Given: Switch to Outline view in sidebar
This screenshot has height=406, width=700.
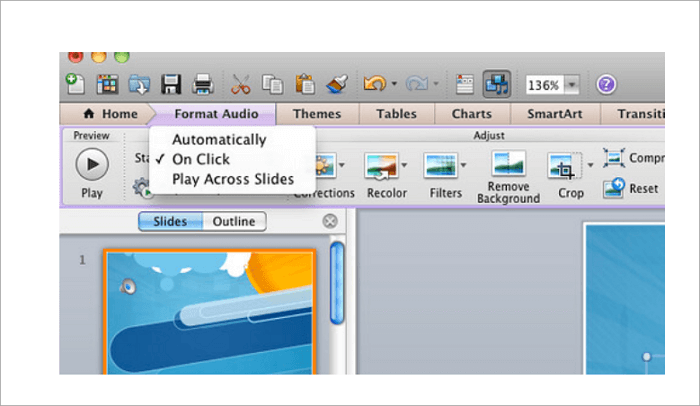Looking at the screenshot, I should 234,221.
